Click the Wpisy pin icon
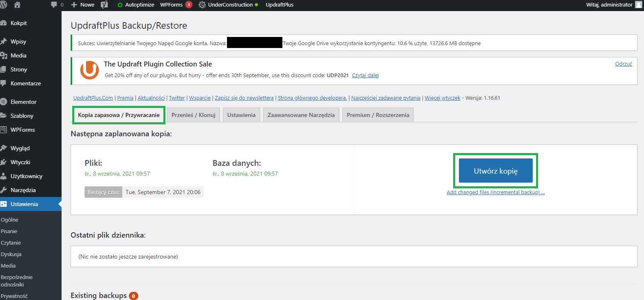Viewport: 644px width, 300px height. [3, 41]
